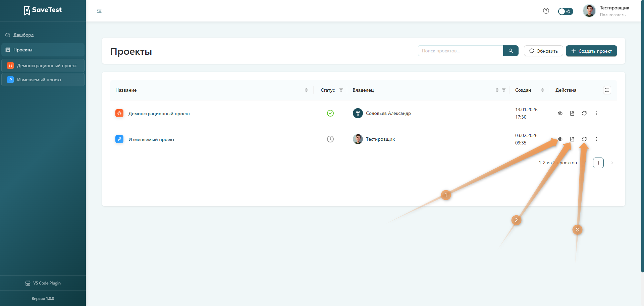Open table column settings icon
The width and height of the screenshot is (644, 306).
607,90
